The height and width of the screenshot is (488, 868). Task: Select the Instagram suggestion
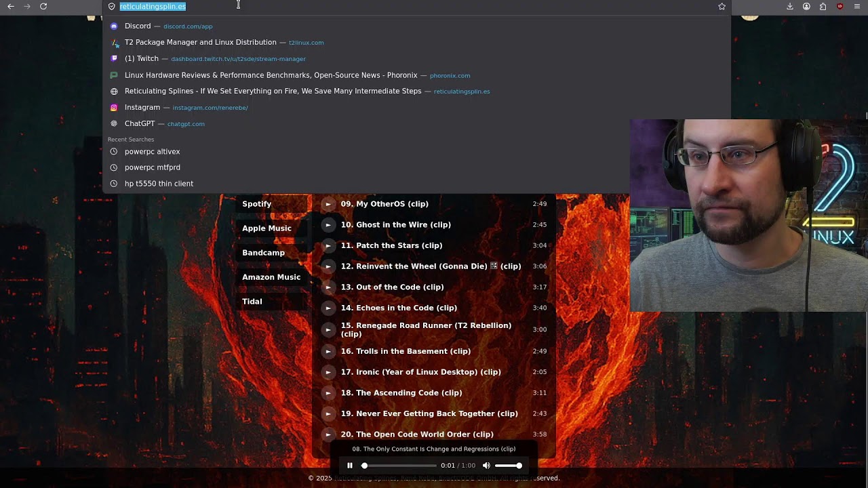point(416,107)
